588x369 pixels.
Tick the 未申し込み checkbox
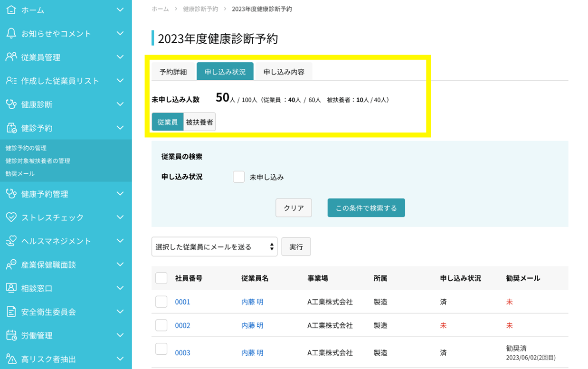(239, 177)
